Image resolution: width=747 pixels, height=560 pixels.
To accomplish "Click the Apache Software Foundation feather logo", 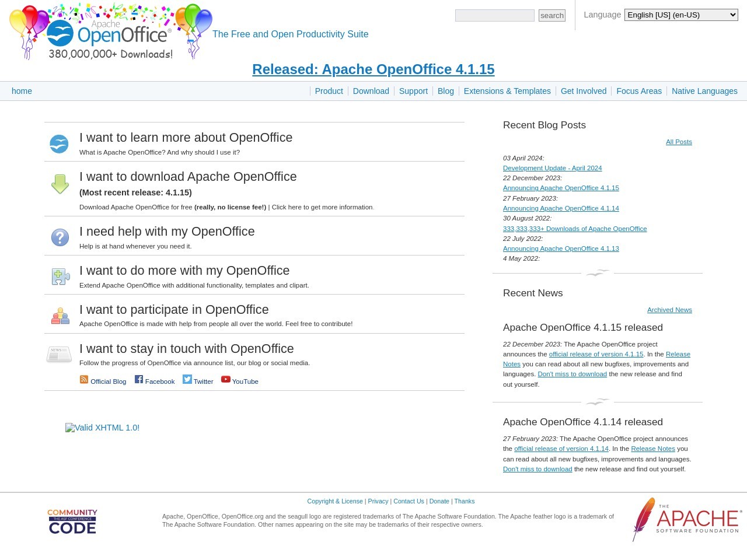I will click(687, 519).
